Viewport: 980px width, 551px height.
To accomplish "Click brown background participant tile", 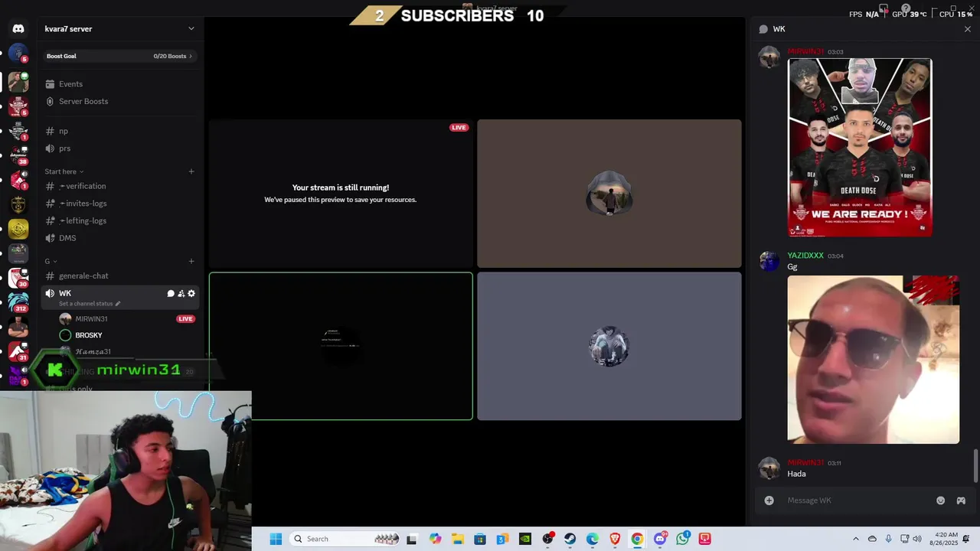I will point(609,193).
